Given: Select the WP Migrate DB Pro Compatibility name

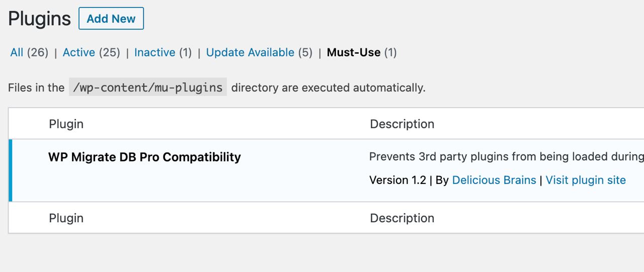Looking at the screenshot, I should click(144, 157).
